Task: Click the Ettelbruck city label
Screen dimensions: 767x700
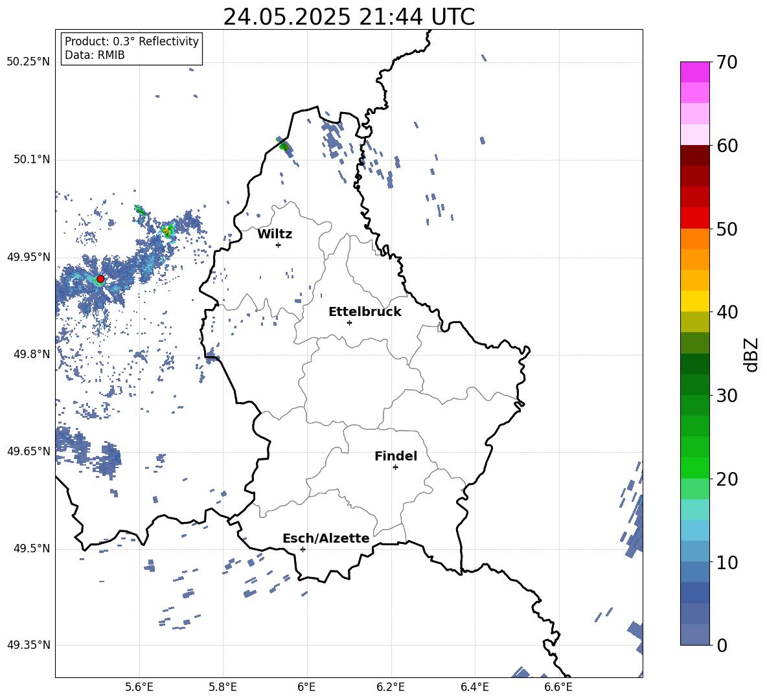Action: 365,312
